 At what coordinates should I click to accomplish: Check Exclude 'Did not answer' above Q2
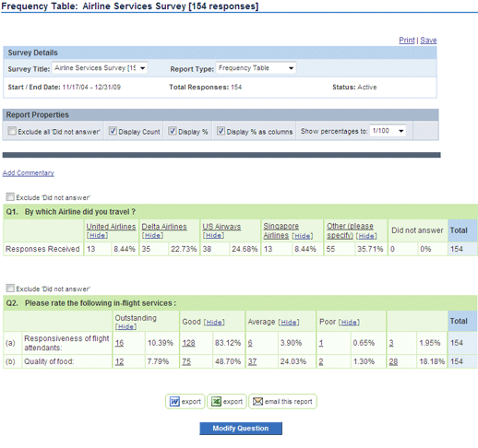click(x=10, y=288)
